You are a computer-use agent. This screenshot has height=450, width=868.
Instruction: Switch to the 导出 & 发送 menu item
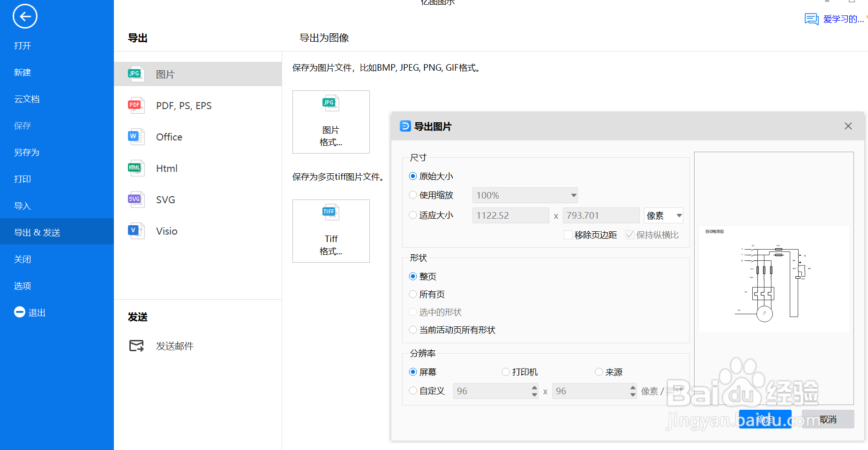pos(37,232)
